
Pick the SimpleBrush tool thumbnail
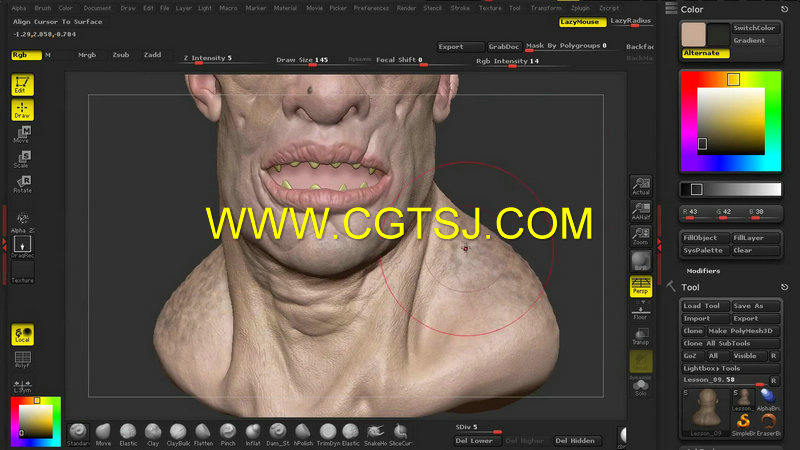click(x=743, y=424)
